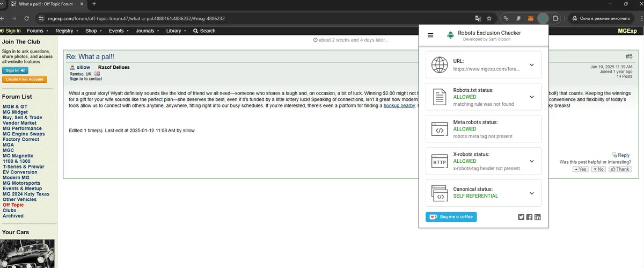
Task: Close the 'What a pal!!!' browser tab
Action: [83, 4]
